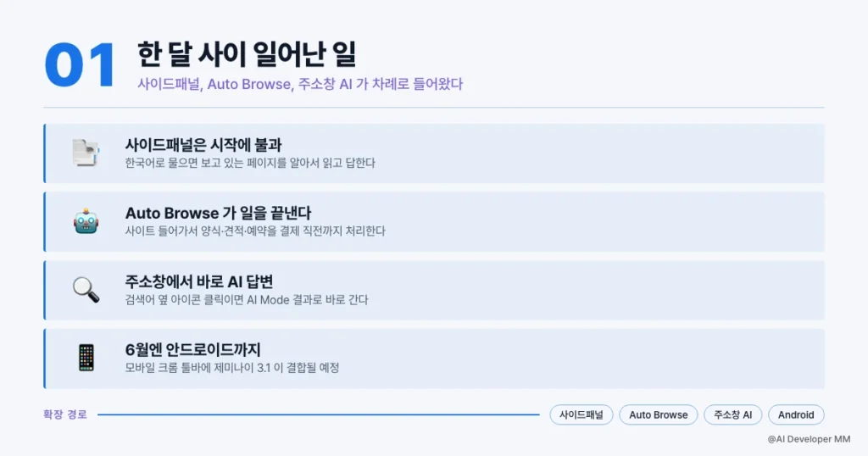Click subtitle 사이드패널, Auto Browse, 주소창 AI 가 차례로 들어왔다
Image resolution: width=868 pixels, height=456 pixels.
[300, 84]
